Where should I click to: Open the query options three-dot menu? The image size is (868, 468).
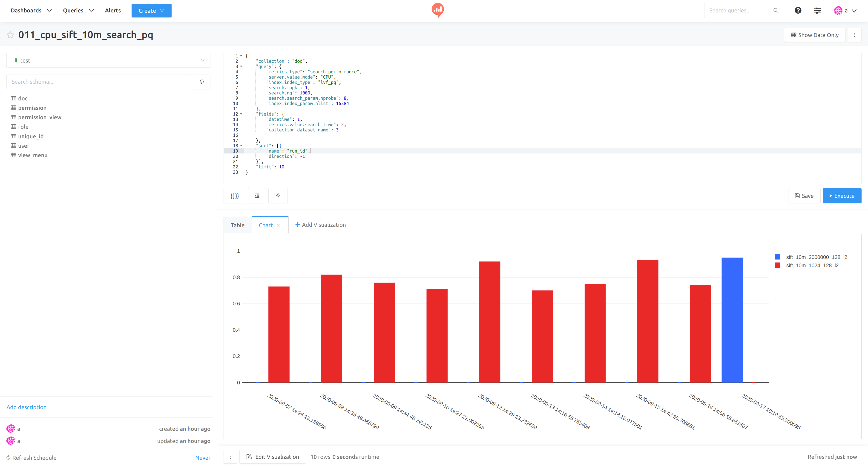854,35
